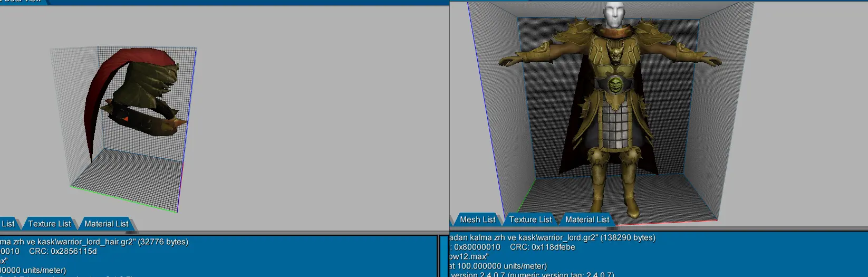868x277 pixels.
Task: Select Material List tab in right viewer
Action: [587, 219]
